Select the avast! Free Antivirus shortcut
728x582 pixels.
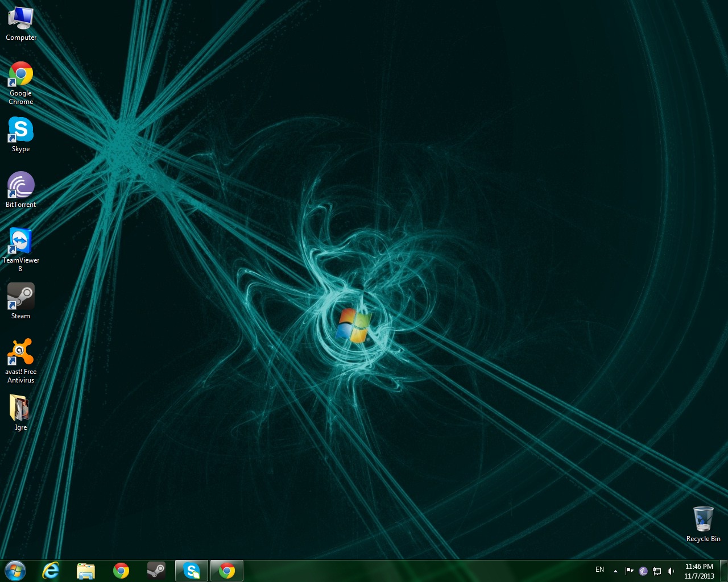(21, 361)
